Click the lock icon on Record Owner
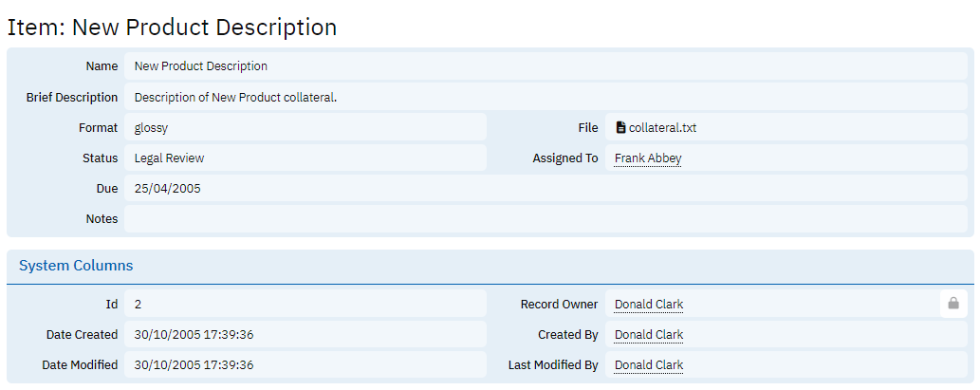980x390 pixels. [953, 305]
